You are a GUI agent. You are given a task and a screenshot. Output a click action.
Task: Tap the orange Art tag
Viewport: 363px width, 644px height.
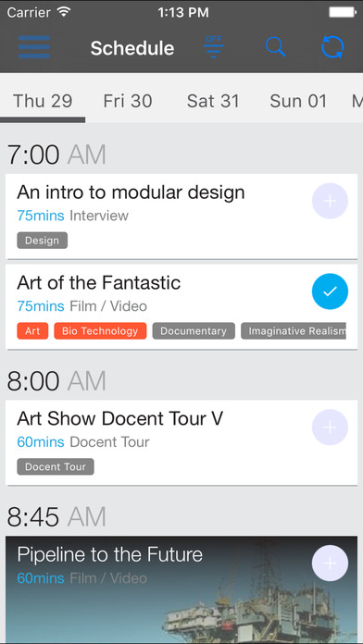(x=32, y=331)
